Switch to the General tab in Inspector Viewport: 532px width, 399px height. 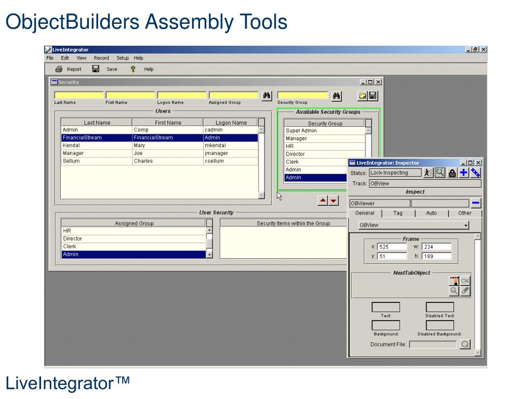coord(365,213)
